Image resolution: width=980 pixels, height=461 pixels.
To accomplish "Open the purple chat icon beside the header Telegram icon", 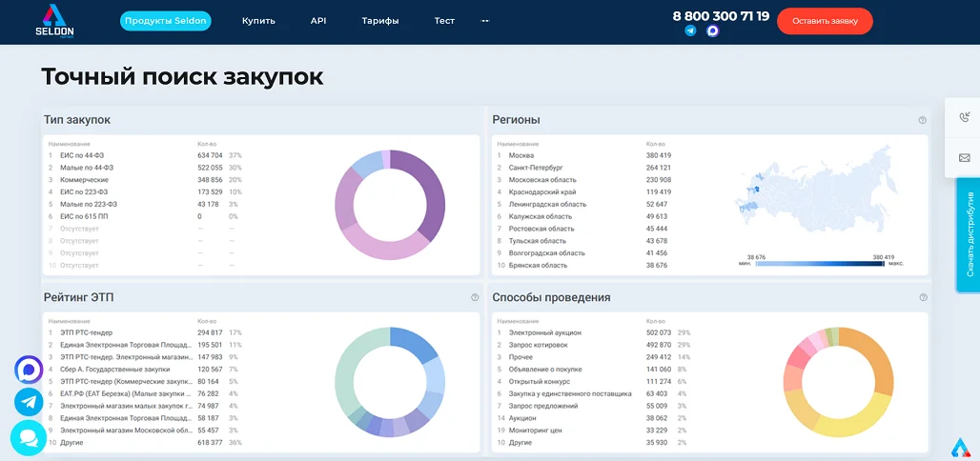I will pyautogui.click(x=712, y=30).
